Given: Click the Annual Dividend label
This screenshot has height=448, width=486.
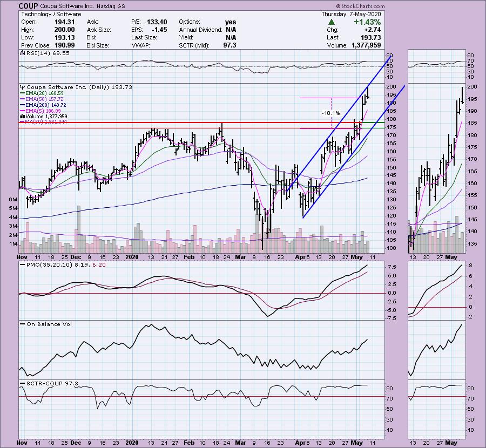Looking at the screenshot, I should [200, 30].
